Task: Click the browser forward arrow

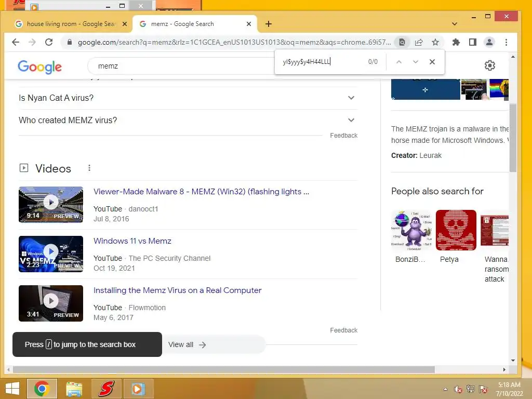Action: [32, 42]
